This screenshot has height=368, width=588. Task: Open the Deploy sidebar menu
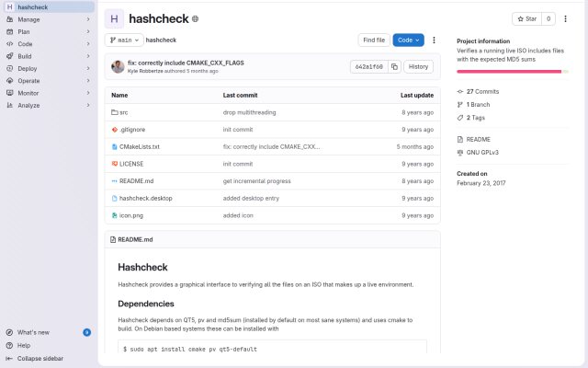point(49,69)
